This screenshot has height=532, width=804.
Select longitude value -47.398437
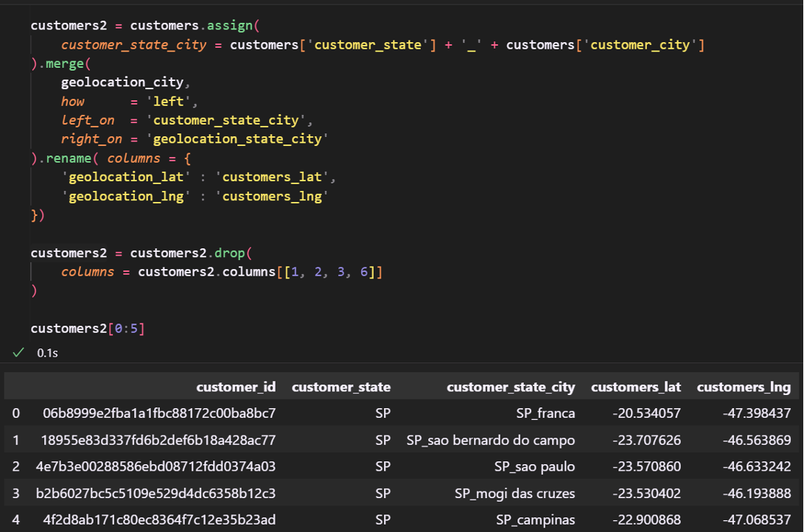click(757, 413)
